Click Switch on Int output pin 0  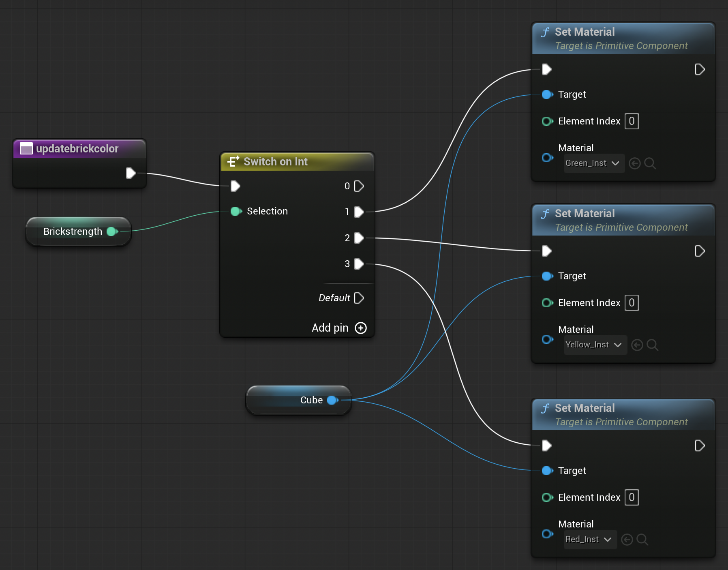(x=359, y=186)
